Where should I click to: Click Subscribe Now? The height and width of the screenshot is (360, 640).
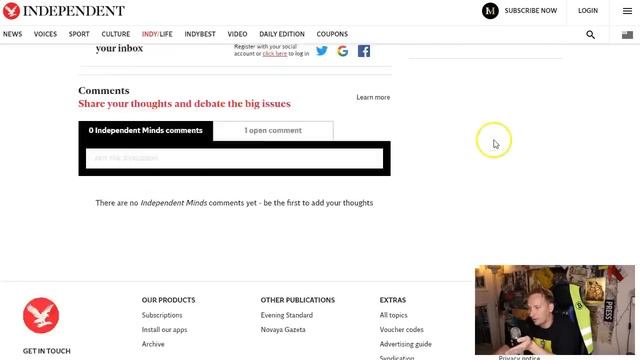[531, 11]
